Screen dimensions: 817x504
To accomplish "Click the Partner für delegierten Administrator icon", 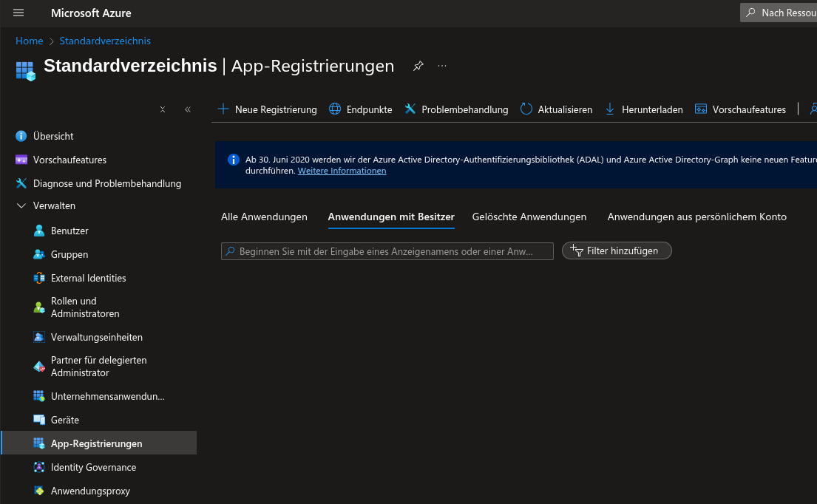I will (x=39, y=367).
